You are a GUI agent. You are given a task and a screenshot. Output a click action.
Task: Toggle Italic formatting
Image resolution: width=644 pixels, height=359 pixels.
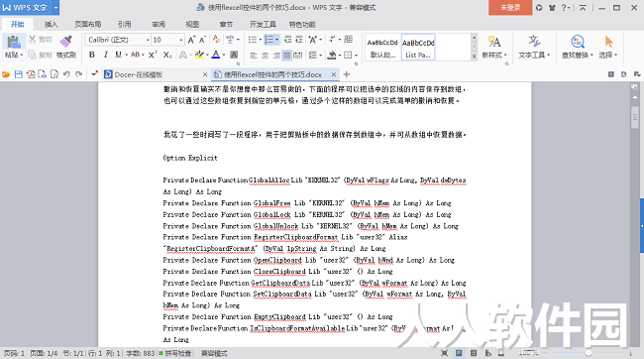pos(106,55)
